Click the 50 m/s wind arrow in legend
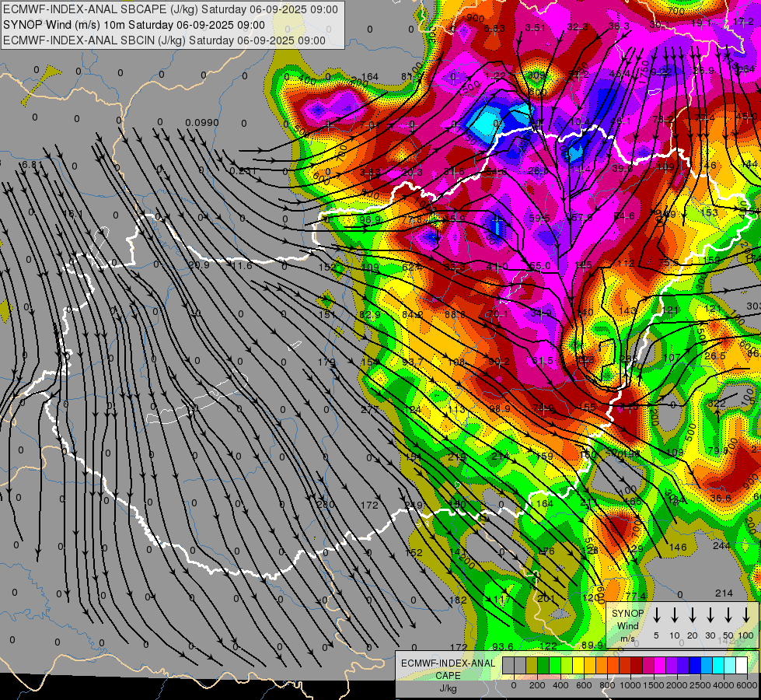Screen dimensions: 761x700 (x=728, y=615)
